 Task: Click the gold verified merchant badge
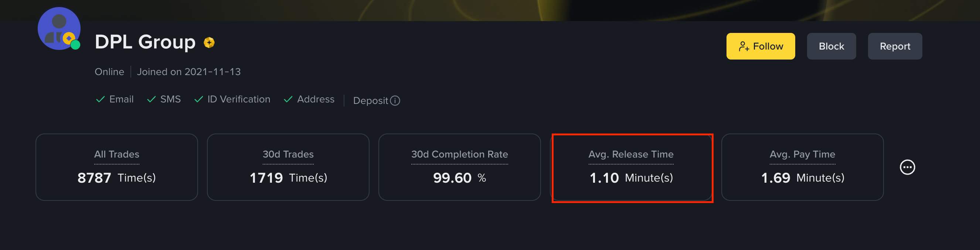point(209,42)
